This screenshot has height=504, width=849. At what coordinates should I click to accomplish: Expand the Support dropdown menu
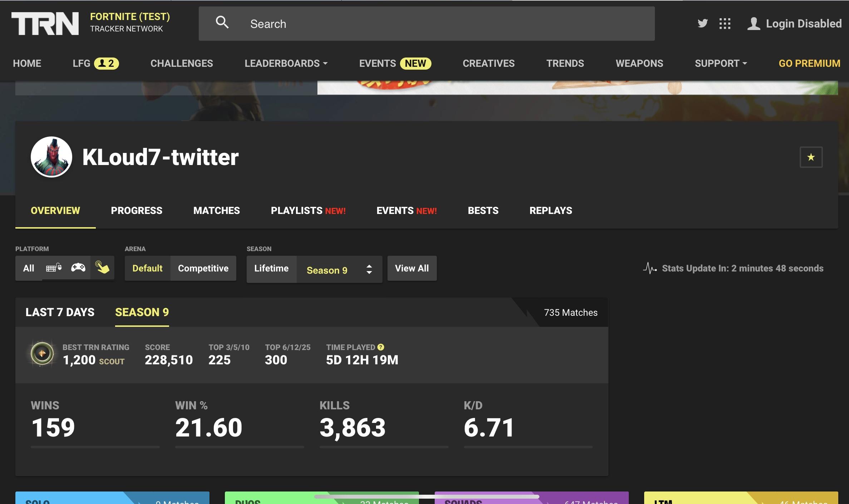pos(721,63)
